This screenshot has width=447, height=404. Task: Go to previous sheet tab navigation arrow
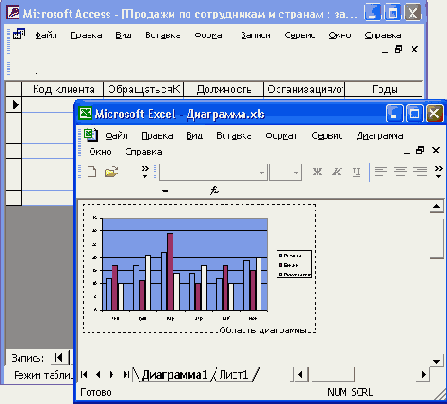pos(98,375)
